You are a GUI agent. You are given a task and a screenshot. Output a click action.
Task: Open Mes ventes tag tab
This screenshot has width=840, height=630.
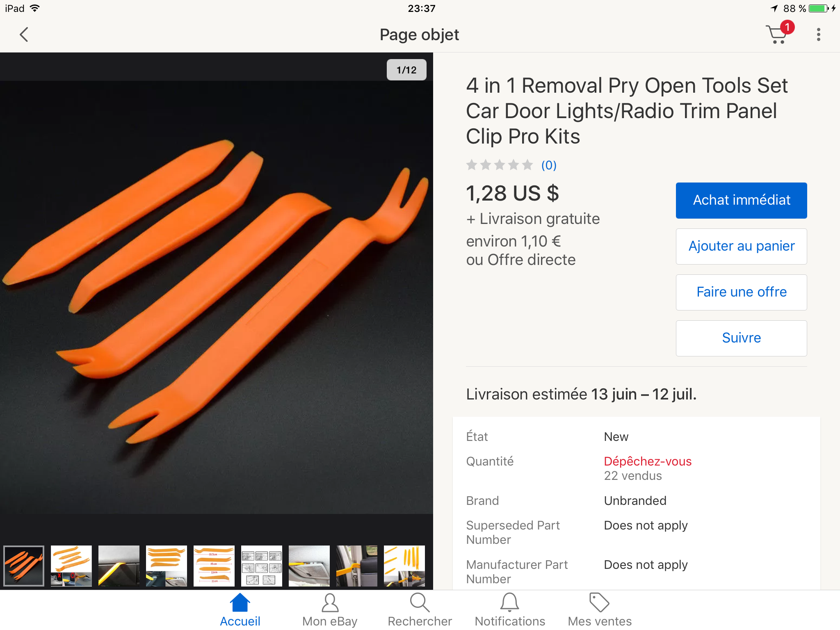pyautogui.click(x=600, y=610)
